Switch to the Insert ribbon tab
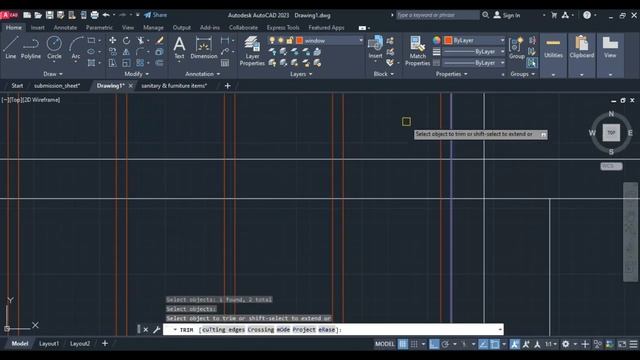640x360 pixels. pyautogui.click(x=38, y=27)
